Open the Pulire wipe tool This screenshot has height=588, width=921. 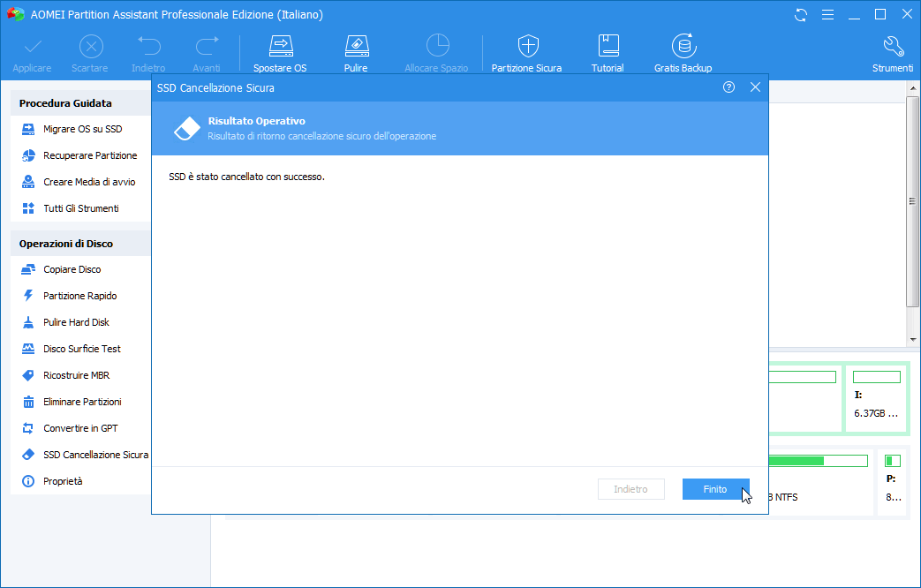click(356, 53)
